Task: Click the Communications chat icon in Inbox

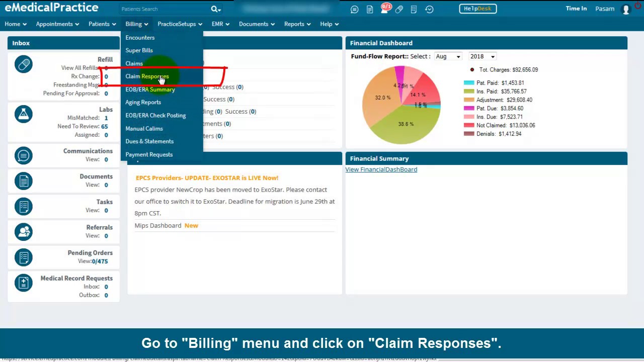Action: tap(24, 155)
